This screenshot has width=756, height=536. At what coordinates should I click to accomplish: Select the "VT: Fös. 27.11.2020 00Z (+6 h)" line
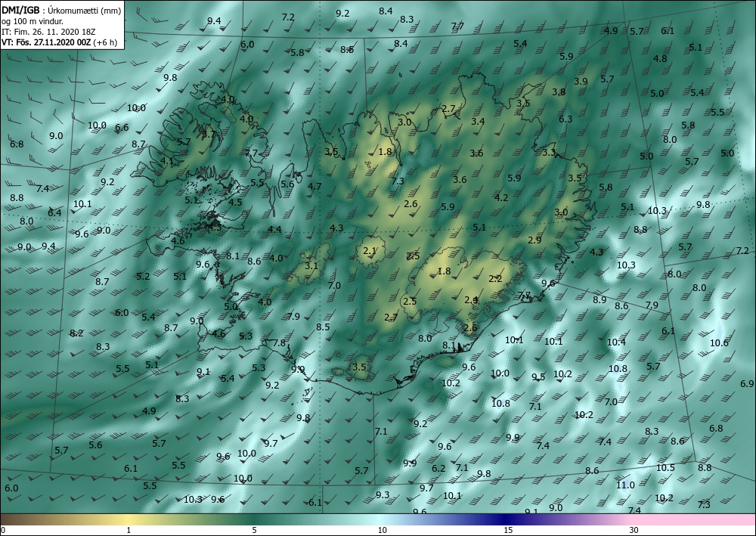coord(59,42)
